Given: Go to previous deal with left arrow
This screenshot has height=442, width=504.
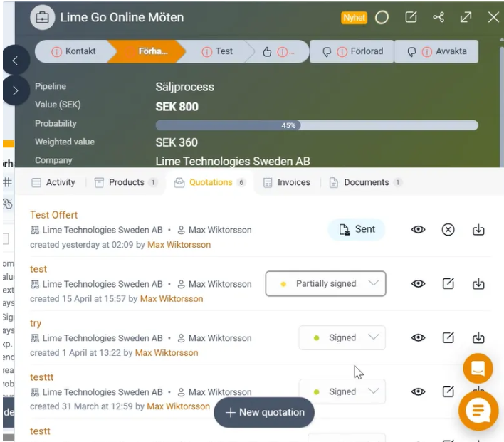Looking at the screenshot, I should [x=15, y=60].
